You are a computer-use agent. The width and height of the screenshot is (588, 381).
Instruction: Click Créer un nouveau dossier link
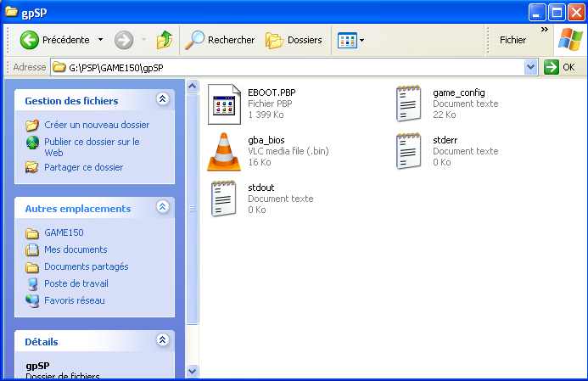[97, 125]
